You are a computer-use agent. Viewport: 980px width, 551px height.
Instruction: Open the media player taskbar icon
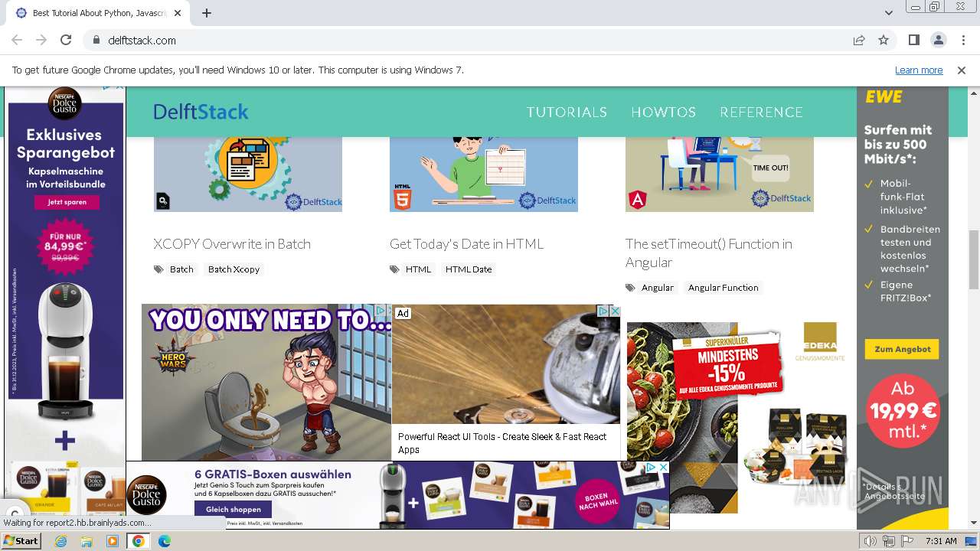click(113, 541)
